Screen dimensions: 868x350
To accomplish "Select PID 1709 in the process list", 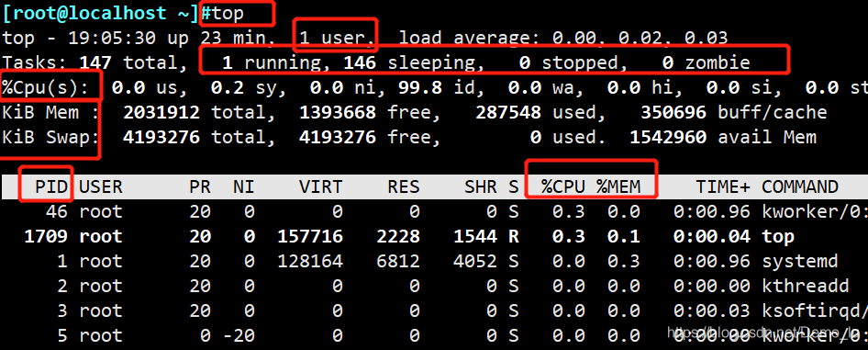I will (46, 236).
